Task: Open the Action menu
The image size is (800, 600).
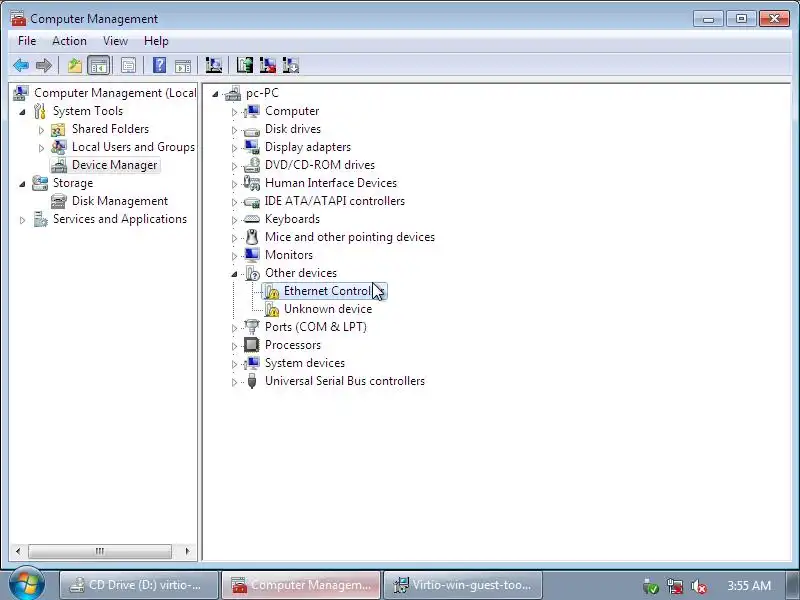Action: click(x=69, y=41)
